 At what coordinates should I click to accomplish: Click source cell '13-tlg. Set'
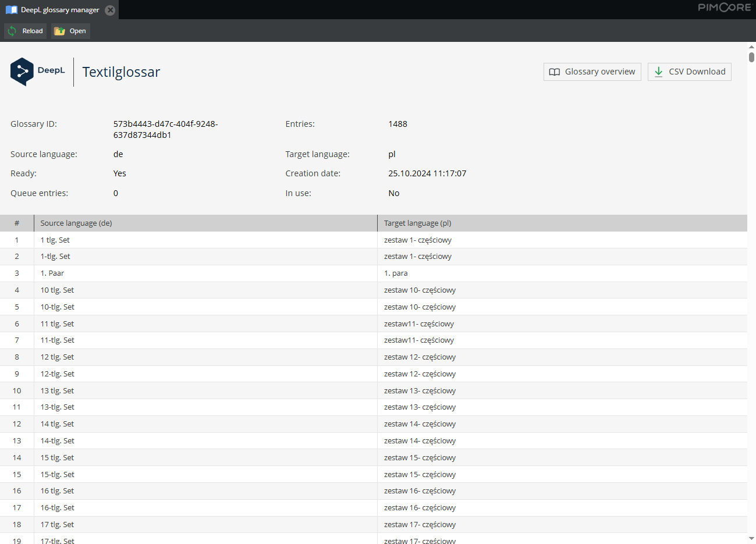tap(206, 407)
